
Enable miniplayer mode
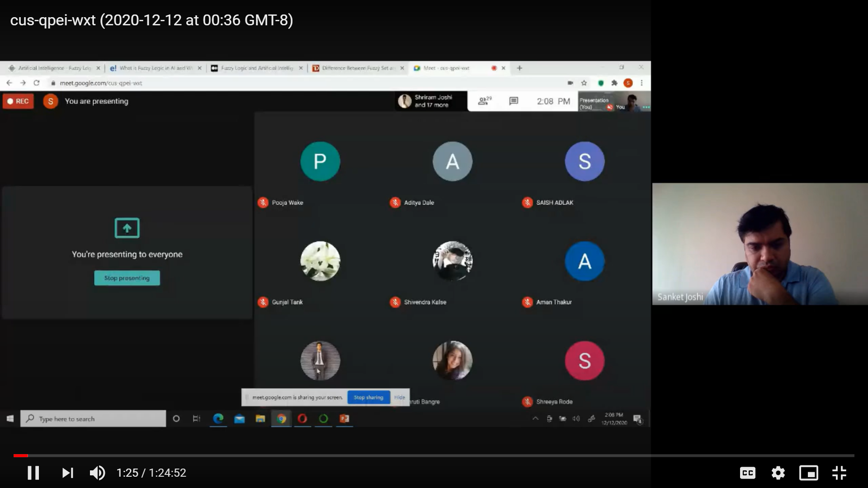809,473
